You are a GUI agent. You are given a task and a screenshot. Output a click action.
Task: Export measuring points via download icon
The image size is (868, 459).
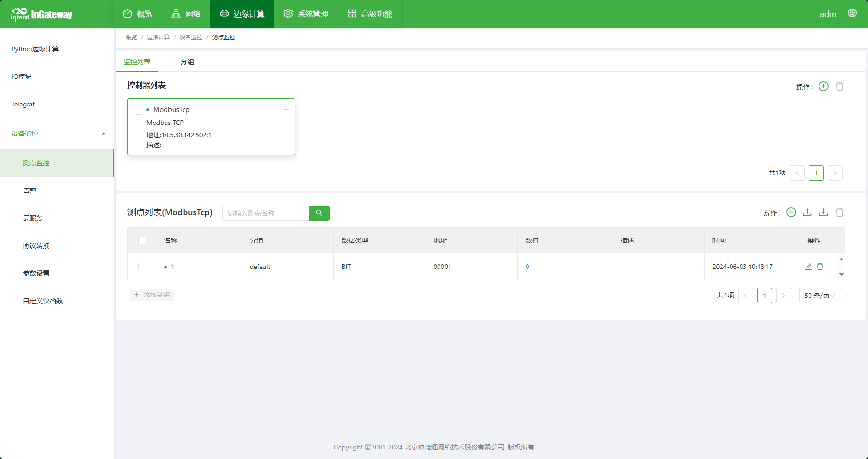(x=823, y=212)
